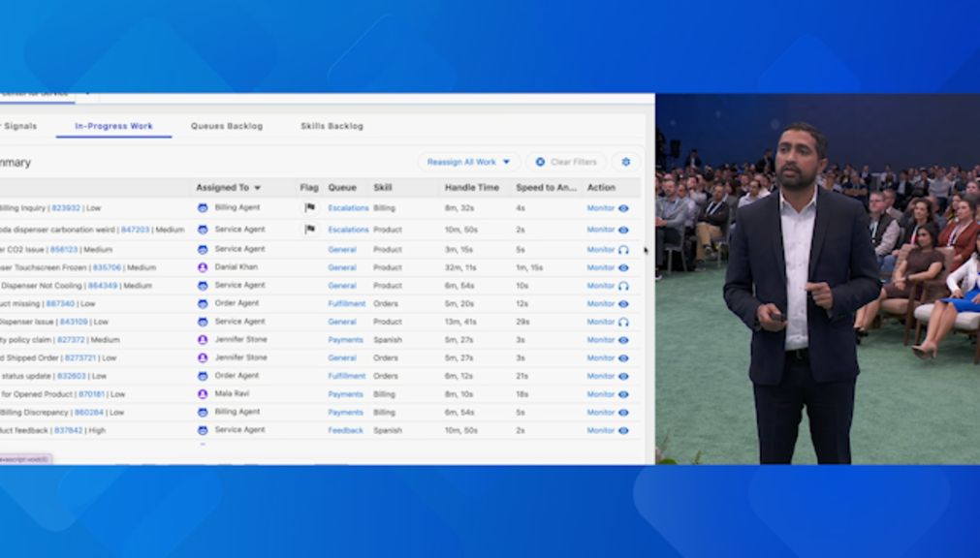Click the headset icon on Dispenser Not Cooling row
The image size is (980, 558).
point(623,286)
